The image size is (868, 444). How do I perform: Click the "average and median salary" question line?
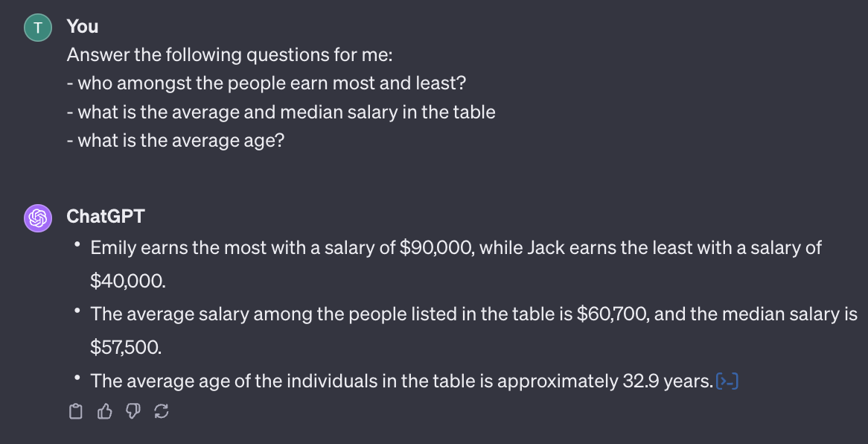(281, 112)
